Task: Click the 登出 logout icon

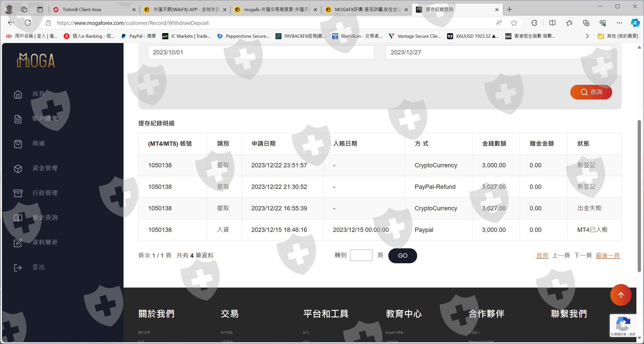Action: [x=18, y=267]
